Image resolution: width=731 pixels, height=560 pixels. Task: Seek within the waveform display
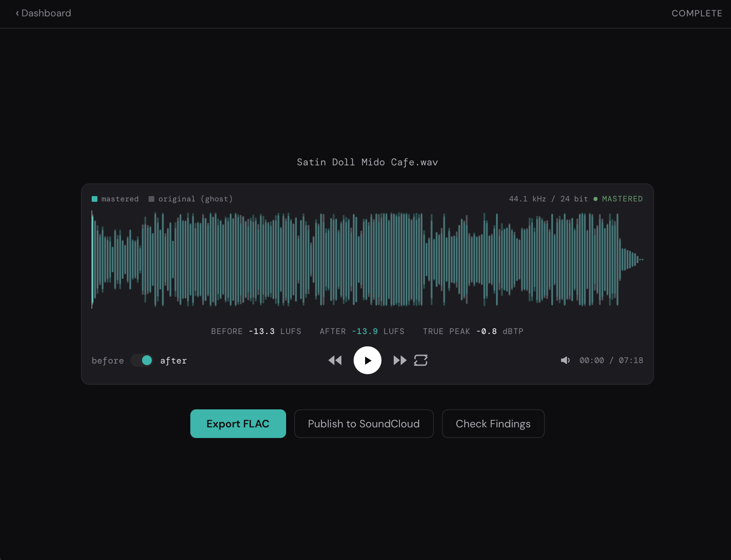point(368,260)
